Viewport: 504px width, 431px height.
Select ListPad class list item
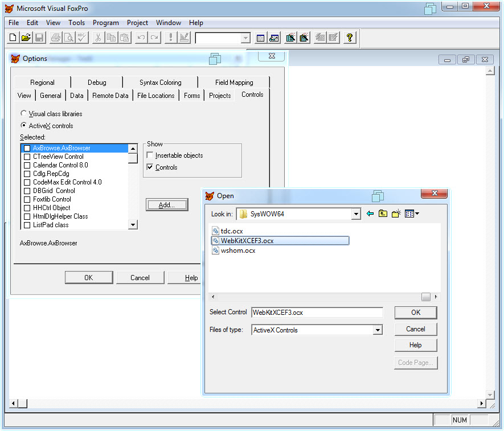click(51, 225)
